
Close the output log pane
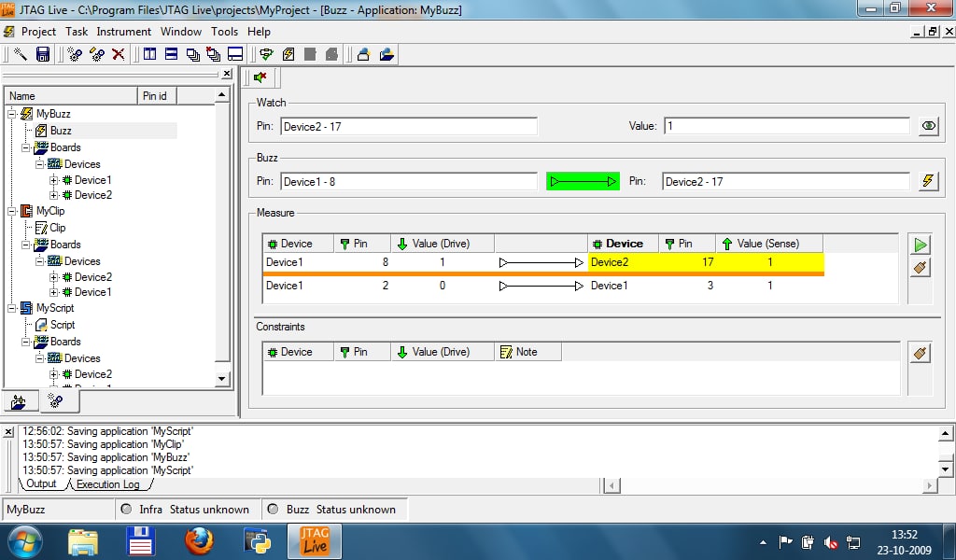point(7,431)
